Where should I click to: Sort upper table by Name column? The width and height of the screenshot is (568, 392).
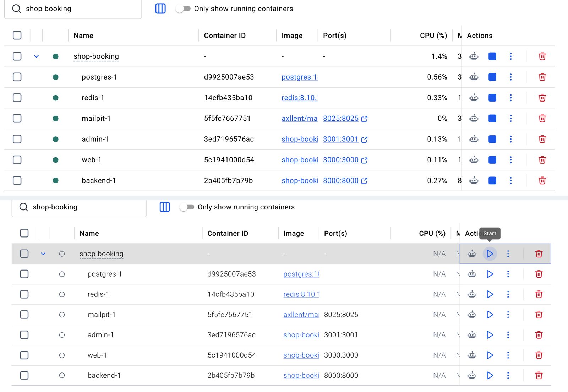pos(83,36)
